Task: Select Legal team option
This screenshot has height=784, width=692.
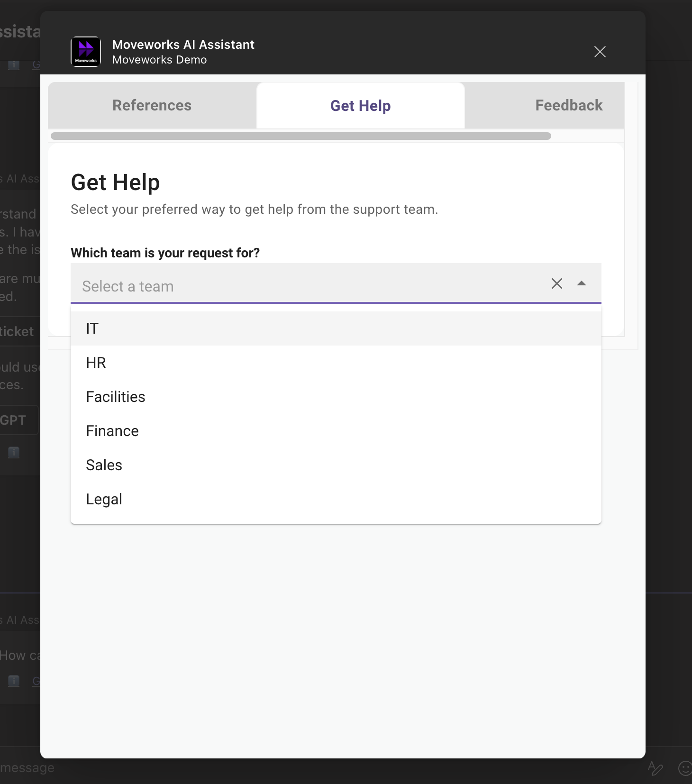Action: 336,499
